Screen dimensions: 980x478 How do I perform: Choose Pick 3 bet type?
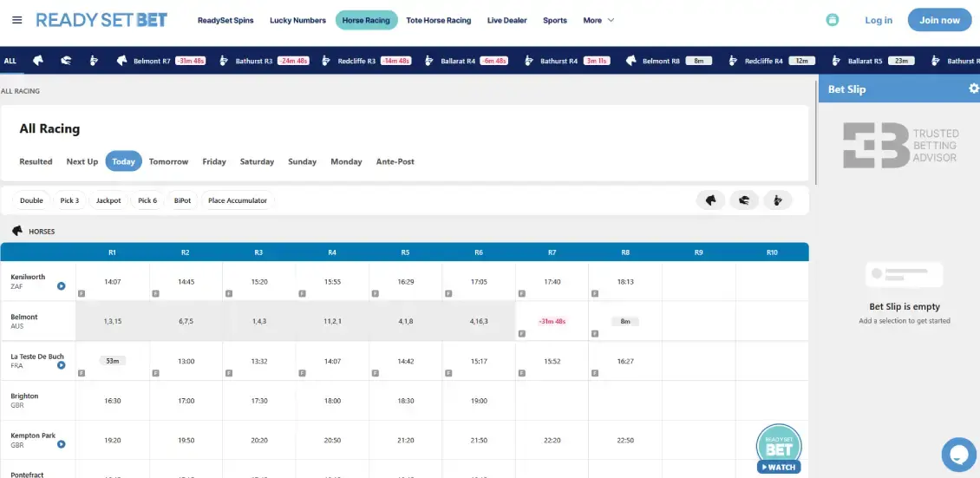point(69,200)
